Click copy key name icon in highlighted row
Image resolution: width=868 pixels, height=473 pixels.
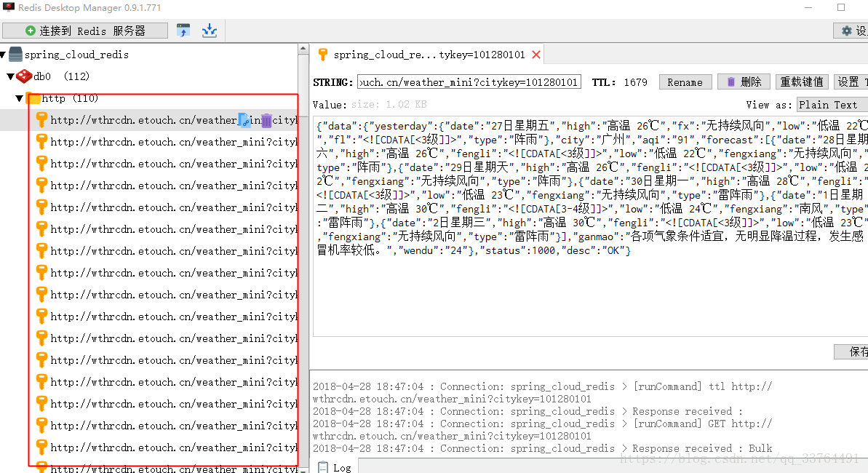click(x=244, y=120)
